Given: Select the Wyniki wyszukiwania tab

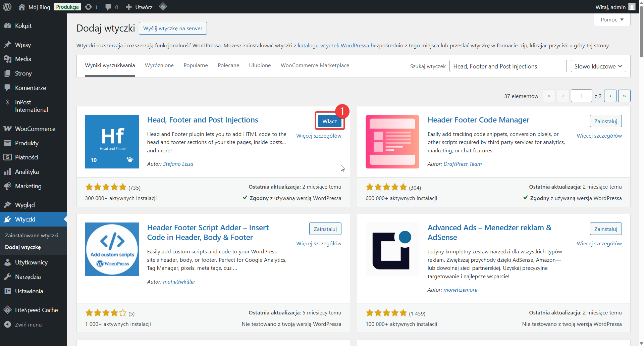Looking at the screenshot, I should point(110,65).
